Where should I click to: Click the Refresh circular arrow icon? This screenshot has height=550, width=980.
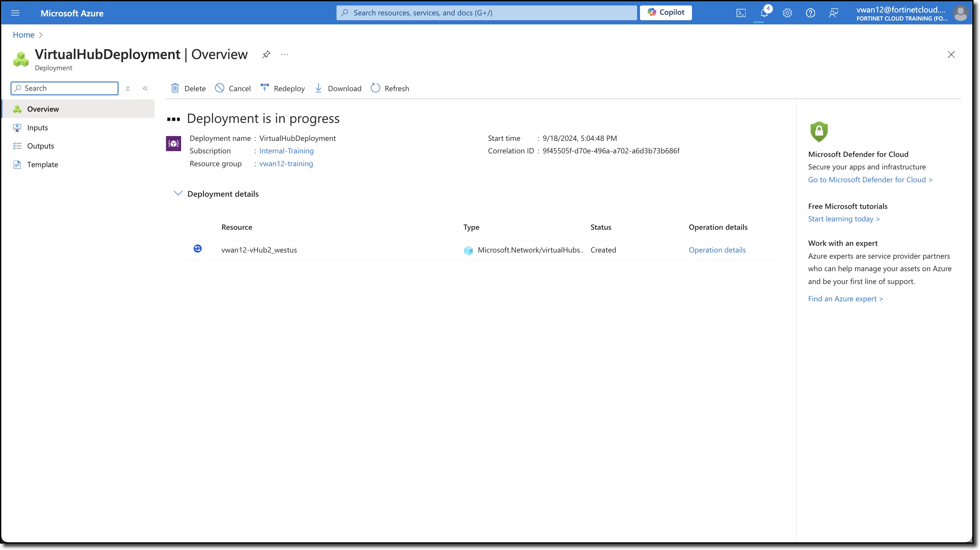tap(375, 88)
